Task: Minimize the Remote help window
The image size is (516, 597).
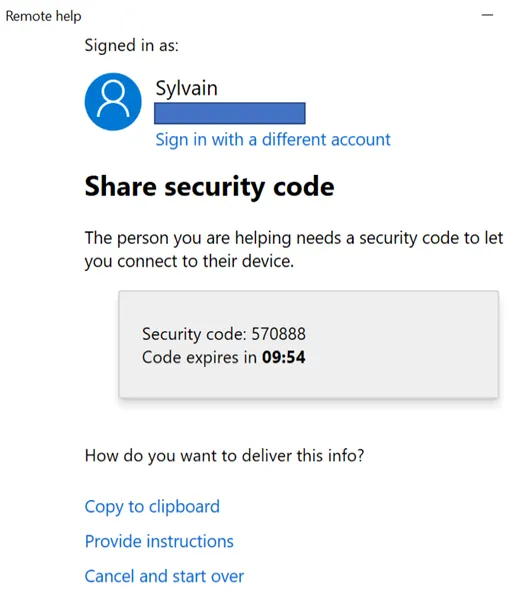Action: pyautogui.click(x=487, y=15)
